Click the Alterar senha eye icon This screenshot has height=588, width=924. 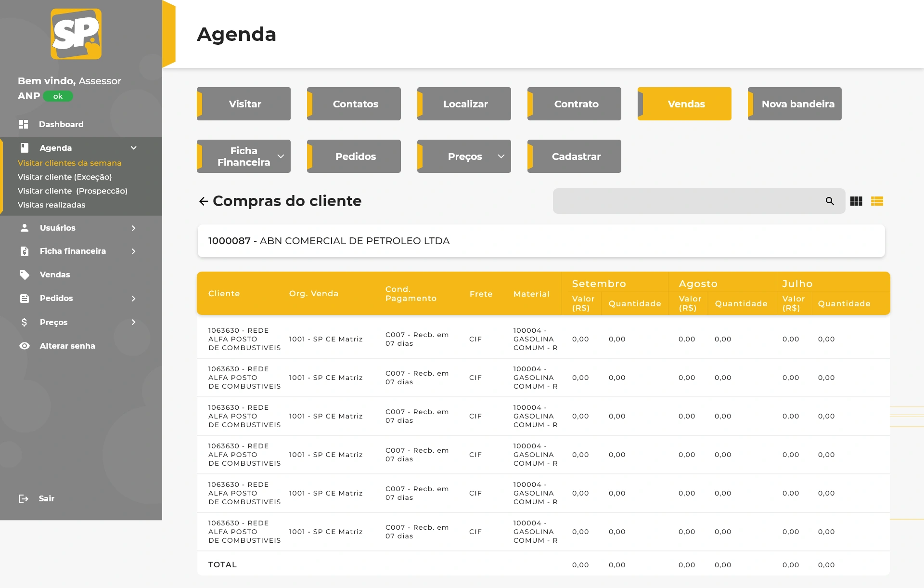[x=25, y=346]
